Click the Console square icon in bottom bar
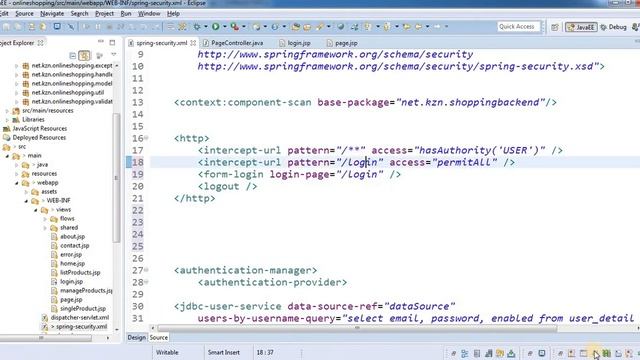The height and width of the screenshot is (360, 640). pos(542,353)
